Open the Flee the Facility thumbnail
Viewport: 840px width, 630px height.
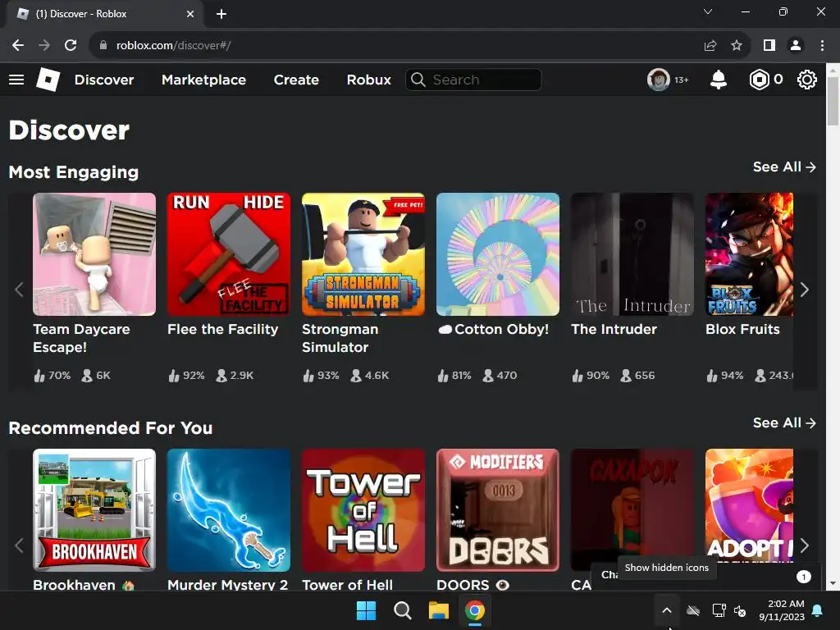click(229, 254)
